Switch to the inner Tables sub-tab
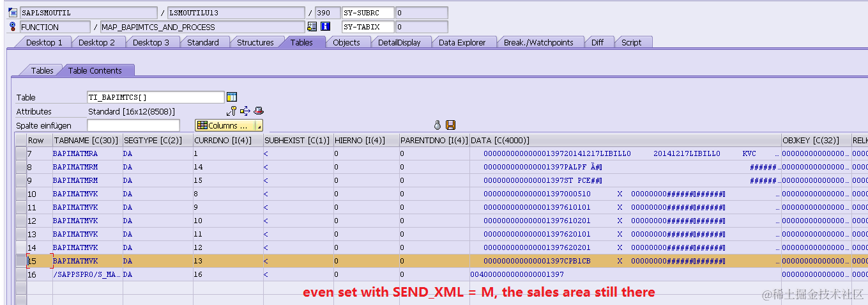The width and height of the screenshot is (868, 305). click(x=42, y=70)
